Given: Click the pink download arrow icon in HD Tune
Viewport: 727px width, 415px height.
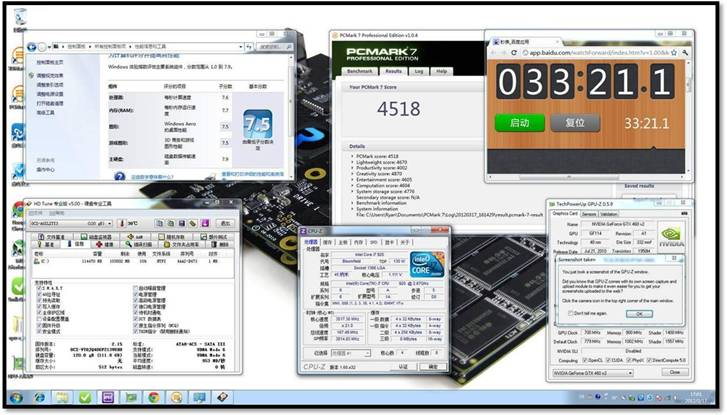Looking at the screenshot, I should click(x=205, y=223).
